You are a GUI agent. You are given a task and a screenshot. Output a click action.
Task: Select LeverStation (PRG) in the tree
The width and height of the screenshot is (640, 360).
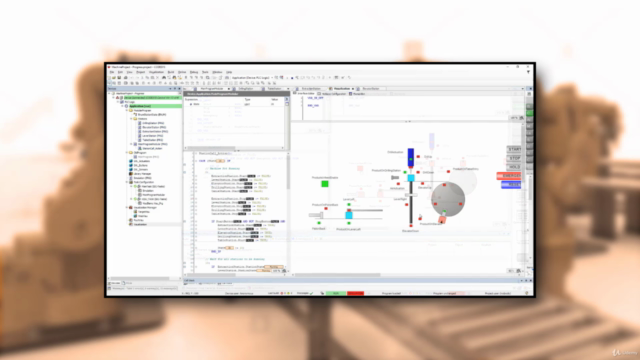[152, 136]
